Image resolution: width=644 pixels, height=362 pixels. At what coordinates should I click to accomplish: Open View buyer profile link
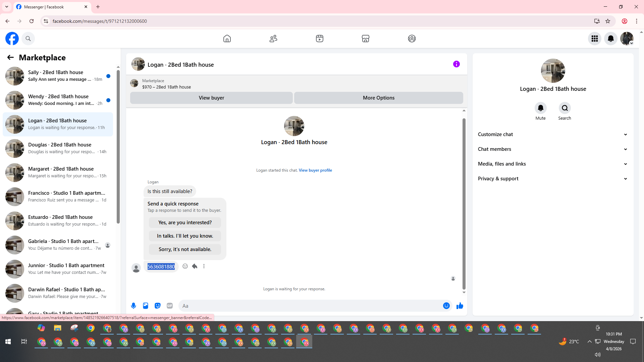coord(315,170)
